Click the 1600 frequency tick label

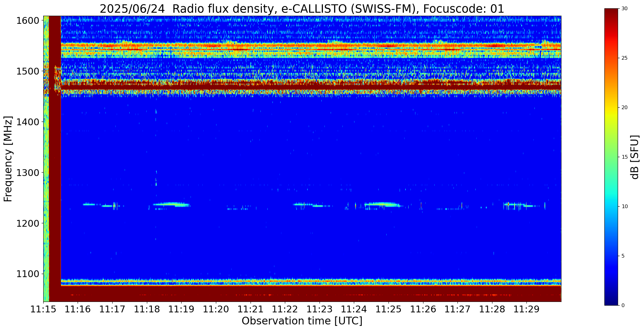[x=28, y=21]
